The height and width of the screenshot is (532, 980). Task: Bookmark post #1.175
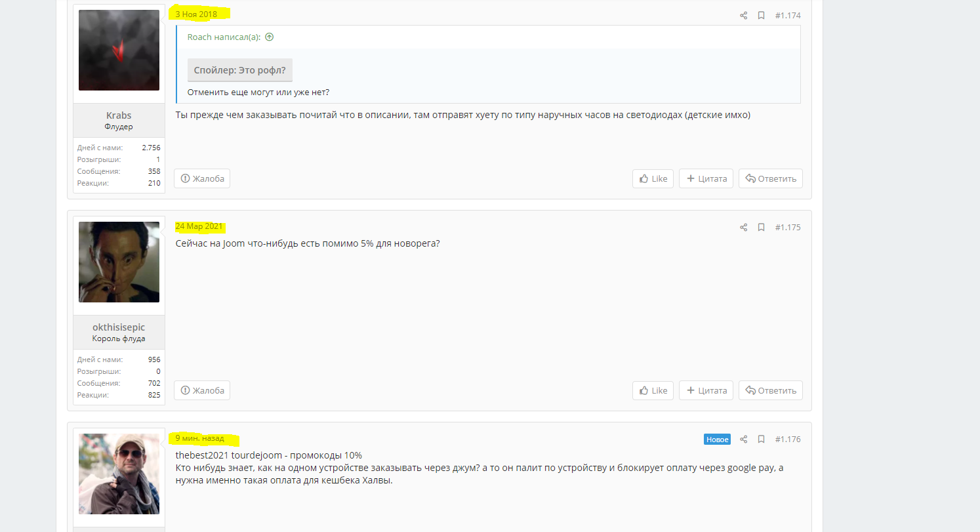point(761,227)
